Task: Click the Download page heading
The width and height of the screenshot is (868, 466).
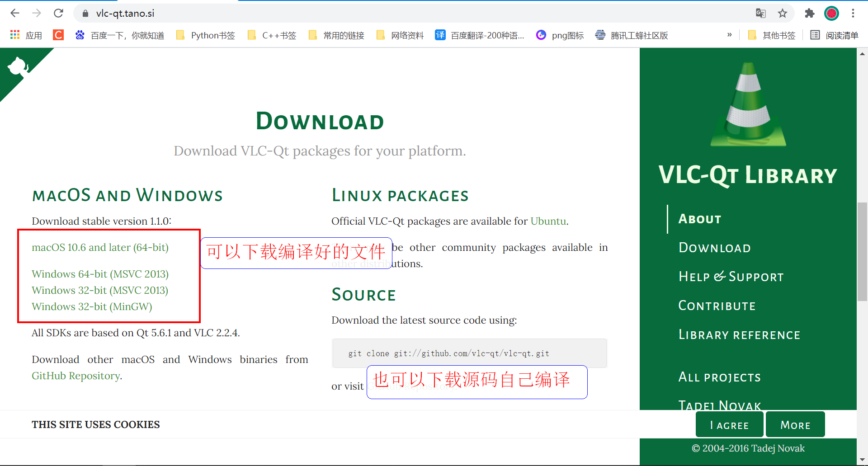Action: [320, 121]
